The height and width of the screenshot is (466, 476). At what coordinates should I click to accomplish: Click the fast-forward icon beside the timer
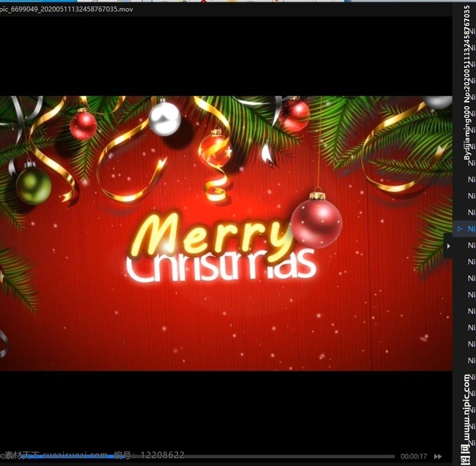pyautogui.click(x=438, y=456)
